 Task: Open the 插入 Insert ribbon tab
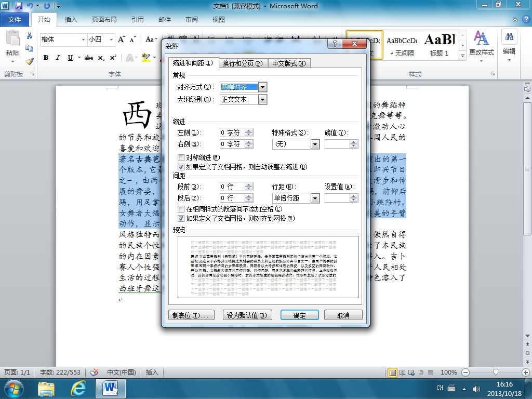coord(71,19)
